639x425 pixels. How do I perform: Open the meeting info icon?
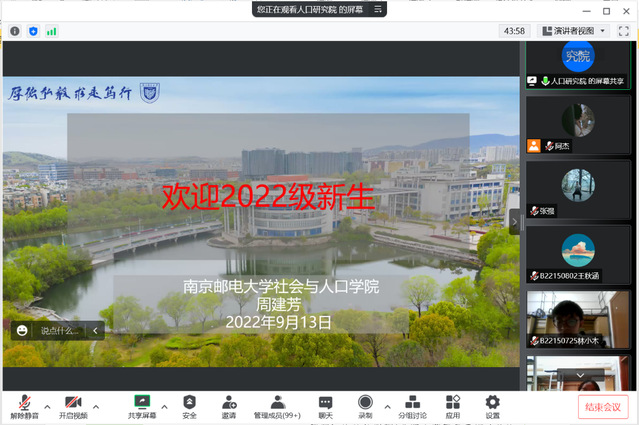[x=15, y=31]
